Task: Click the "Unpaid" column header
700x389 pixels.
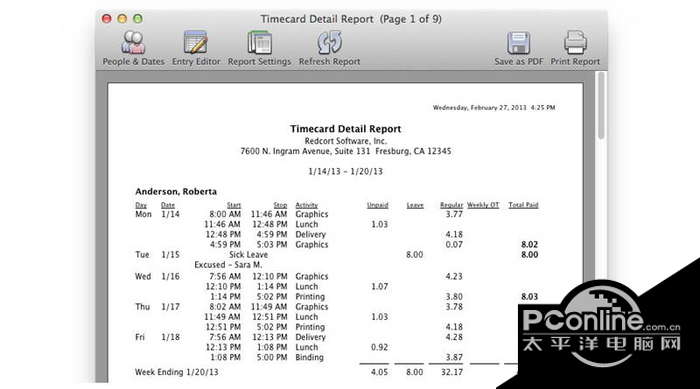Action: pyautogui.click(x=378, y=205)
